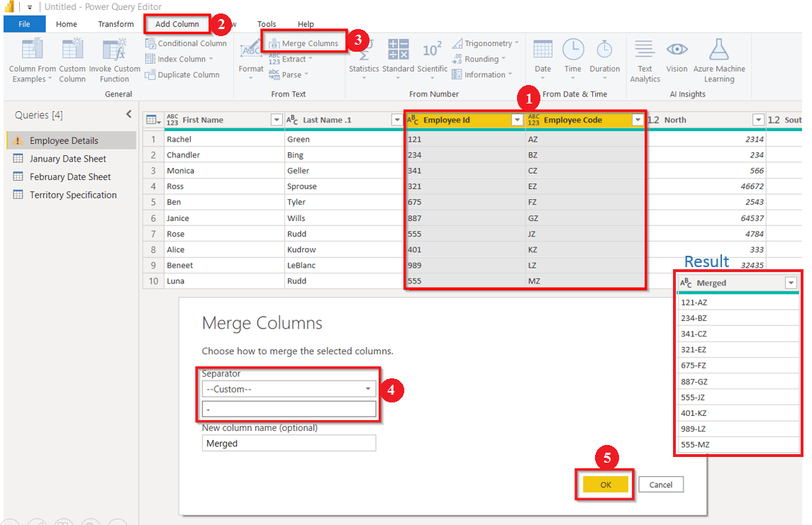This screenshot has height=525, width=812.
Task: Click the Date icon in From Date & Time
Action: click(x=543, y=57)
